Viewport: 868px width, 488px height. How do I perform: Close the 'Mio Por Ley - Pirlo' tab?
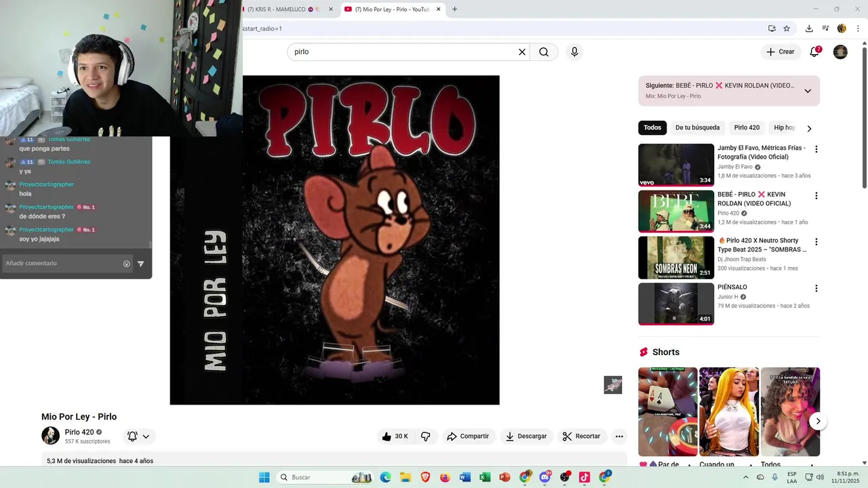pyautogui.click(x=438, y=9)
